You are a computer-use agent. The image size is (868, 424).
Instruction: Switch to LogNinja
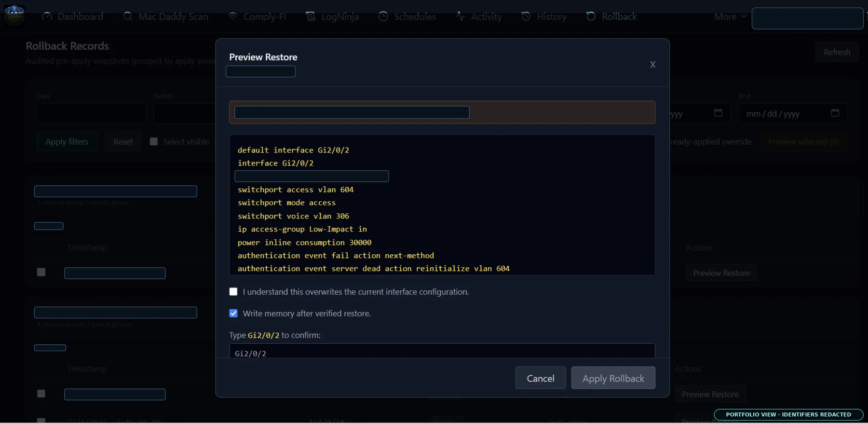click(x=332, y=16)
